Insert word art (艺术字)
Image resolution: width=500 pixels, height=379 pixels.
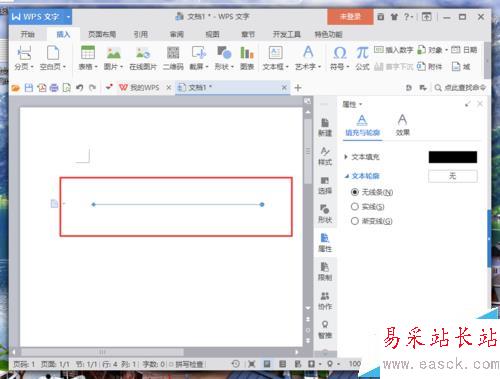coord(308,58)
